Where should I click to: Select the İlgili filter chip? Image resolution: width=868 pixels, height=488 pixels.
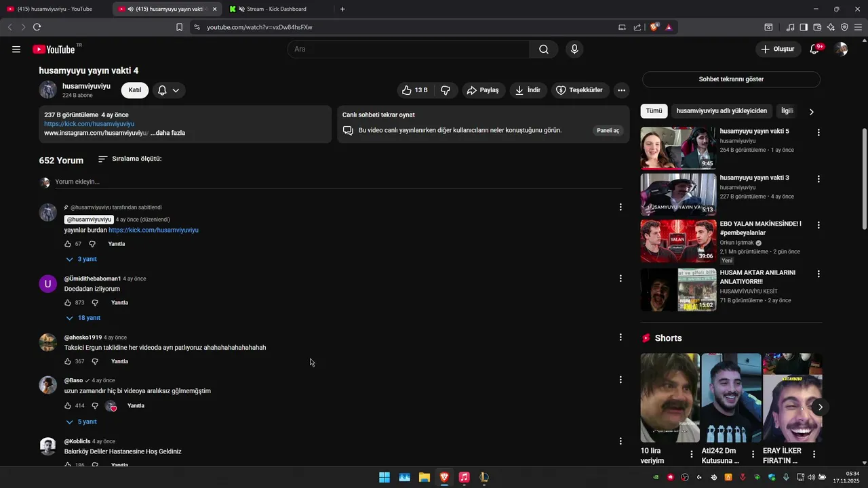tap(787, 111)
